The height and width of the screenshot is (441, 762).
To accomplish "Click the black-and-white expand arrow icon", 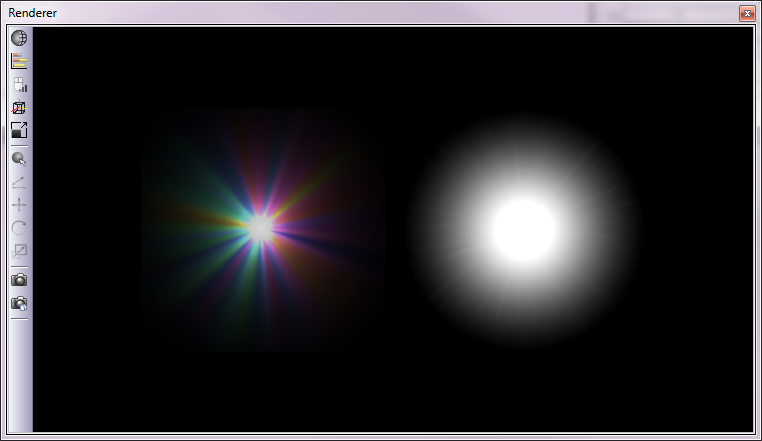I will point(19,129).
